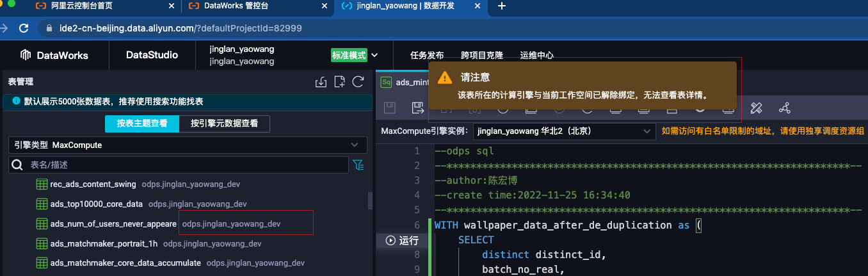Click table icon of ads_matchmaker_portrait_1h
The height and width of the screenshot is (276, 868).
(42, 244)
